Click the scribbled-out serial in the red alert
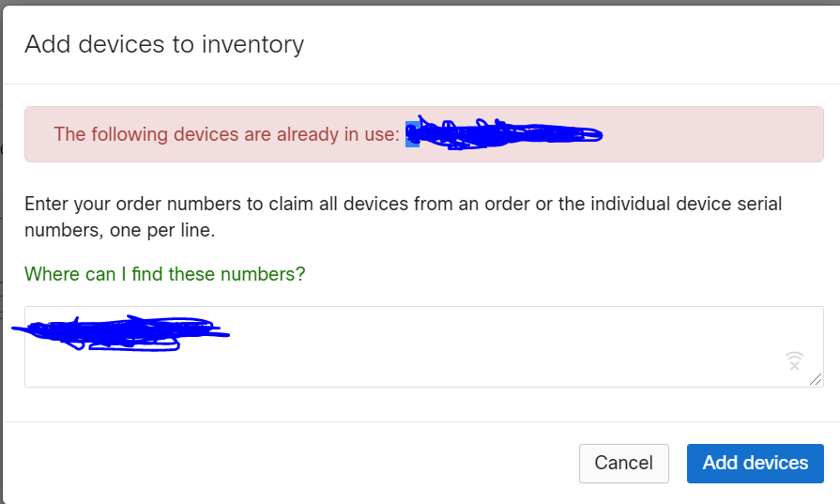 click(506, 133)
